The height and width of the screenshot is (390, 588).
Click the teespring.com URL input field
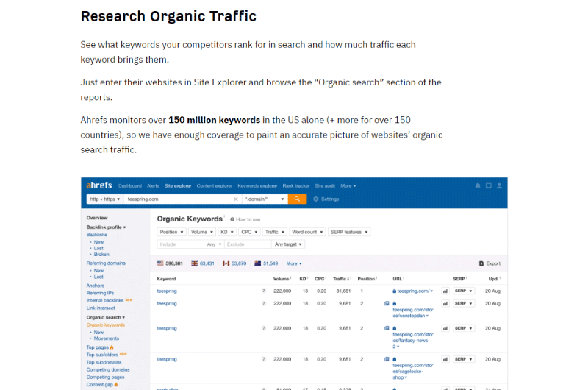[x=179, y=199]
